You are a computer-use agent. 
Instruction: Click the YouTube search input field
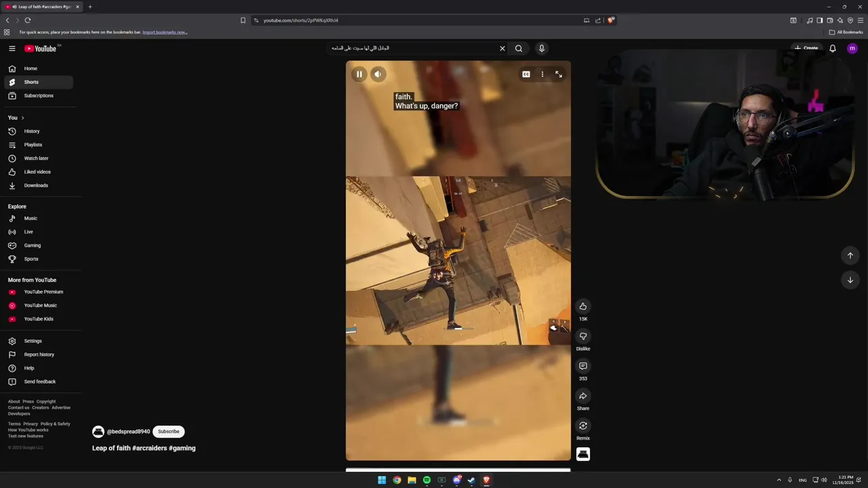[x=412, y=48]
